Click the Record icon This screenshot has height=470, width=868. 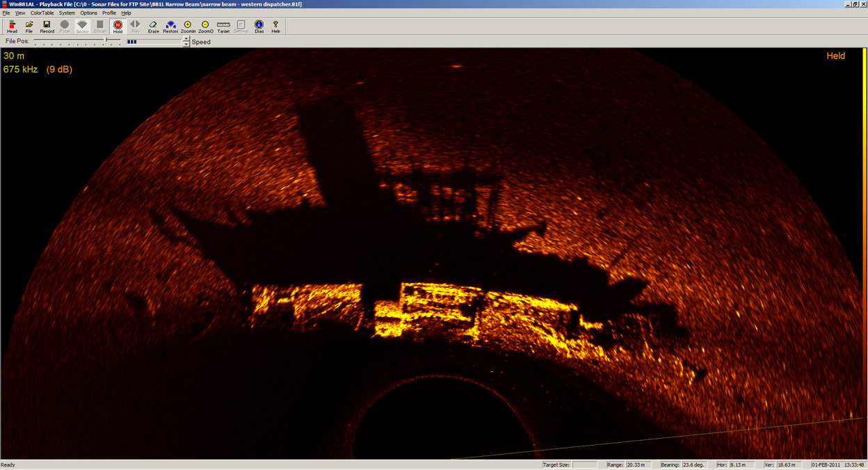click(x=46, y=26)
